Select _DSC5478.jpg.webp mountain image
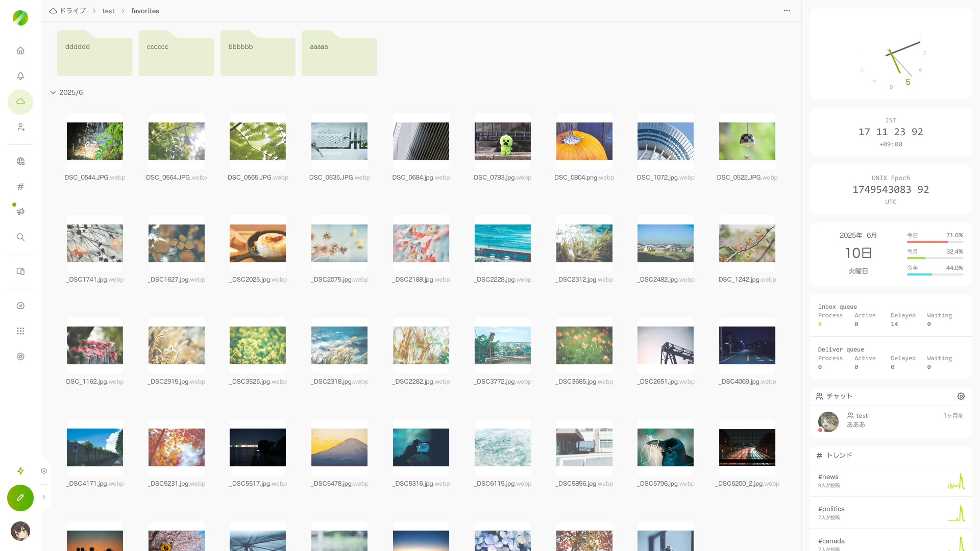This screenshot has height=551, width=980. tap(339, 447)
